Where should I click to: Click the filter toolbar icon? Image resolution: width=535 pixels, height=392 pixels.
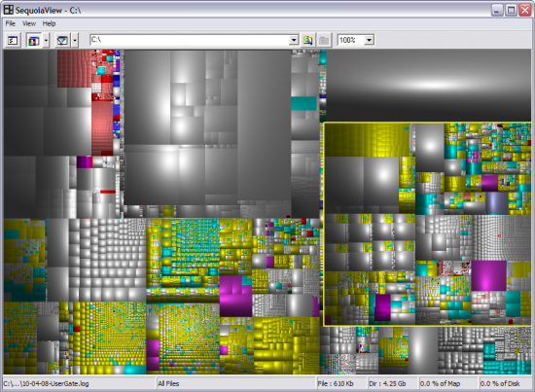[x=62, y=41]
